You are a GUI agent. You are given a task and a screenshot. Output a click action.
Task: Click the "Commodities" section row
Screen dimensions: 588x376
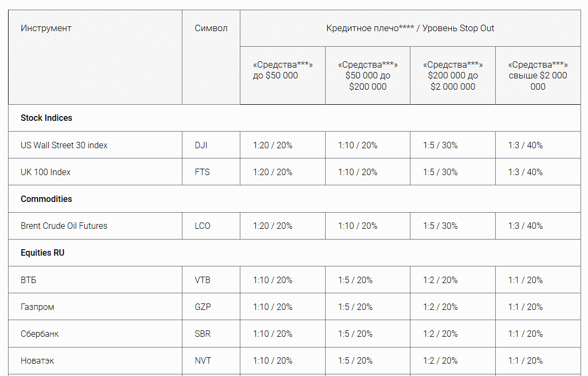point(46,199)
